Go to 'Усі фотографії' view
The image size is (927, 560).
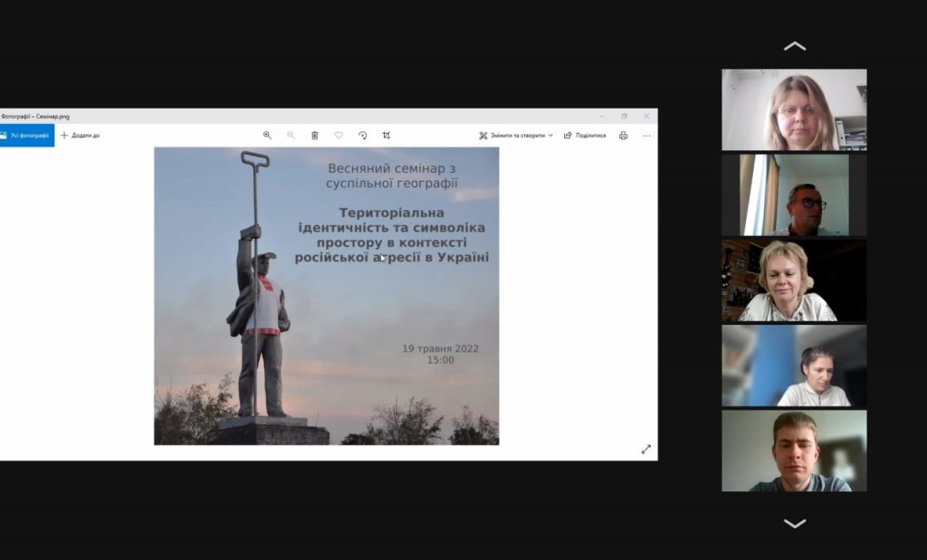point(26,136)
